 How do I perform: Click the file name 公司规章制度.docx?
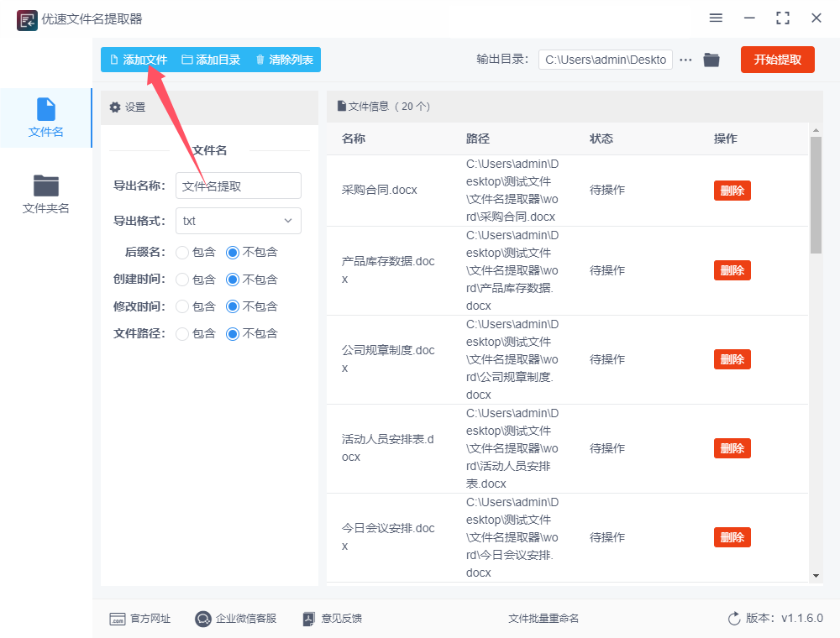click(388, 359)
